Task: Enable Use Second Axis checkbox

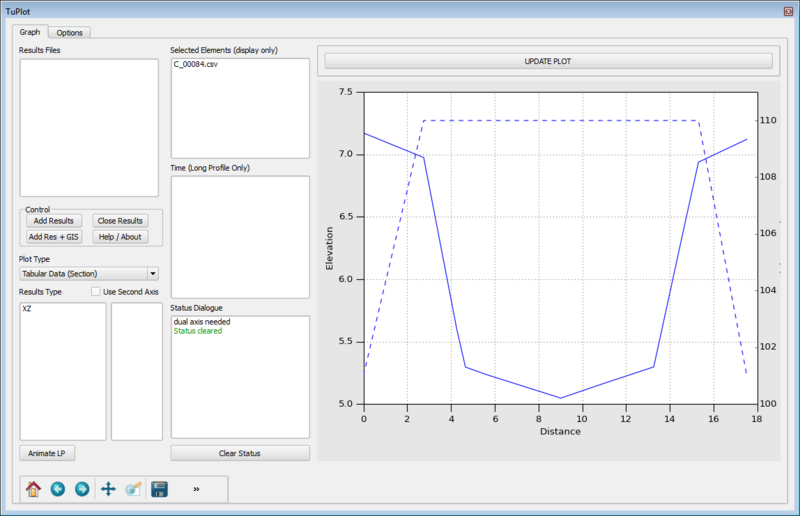Action: pos(95,291)
